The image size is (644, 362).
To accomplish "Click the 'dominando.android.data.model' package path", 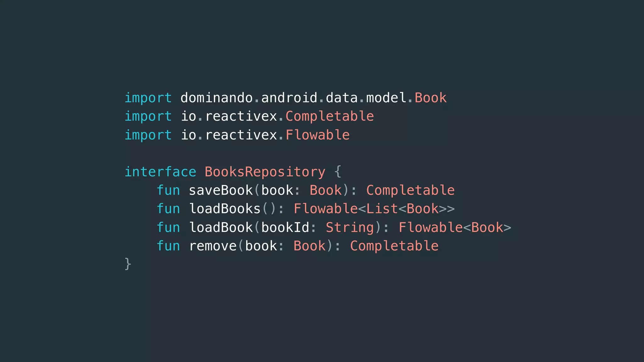I will pyautogui.click(x=293, y=98).
